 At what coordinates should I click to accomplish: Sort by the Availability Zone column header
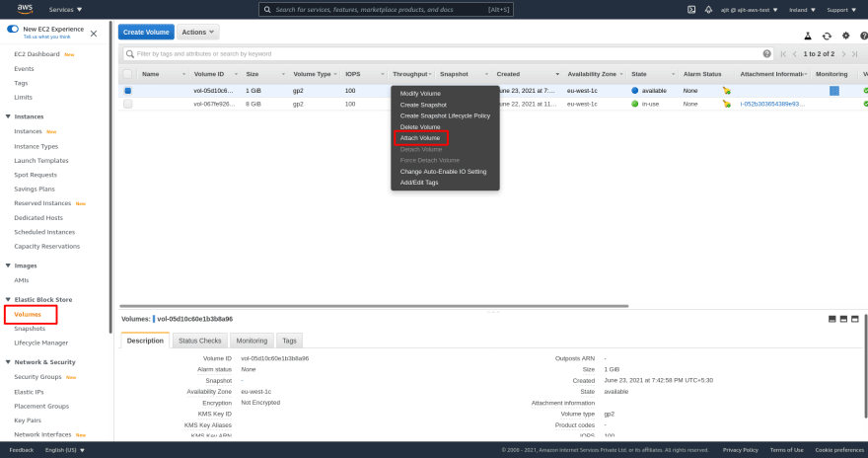click(x=592, y=74)
